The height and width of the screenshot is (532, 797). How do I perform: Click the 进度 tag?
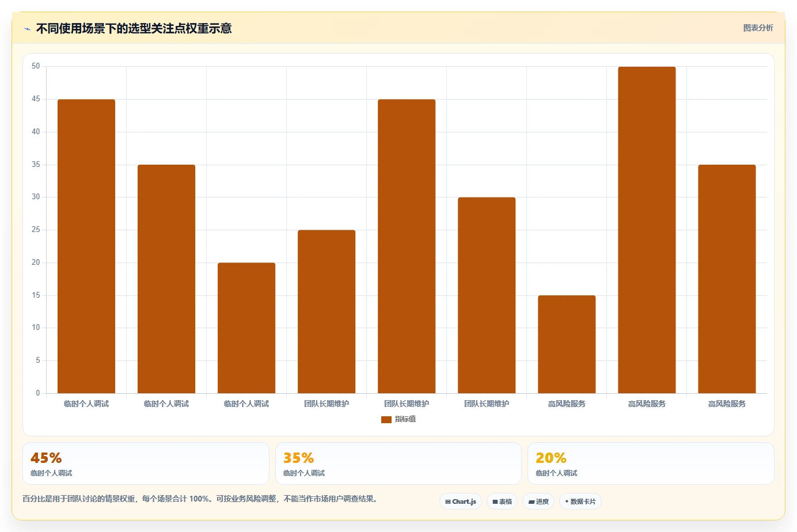pos(538,501)
